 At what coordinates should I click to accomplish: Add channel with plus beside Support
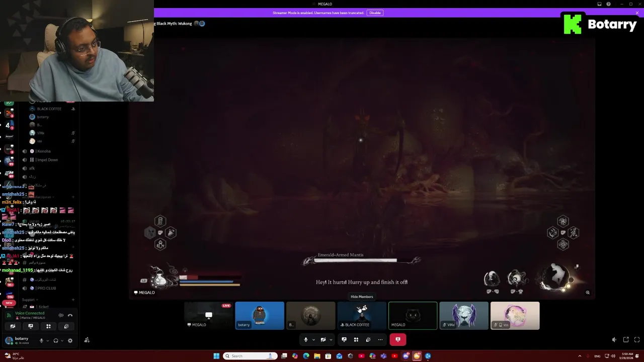(73, 300)
